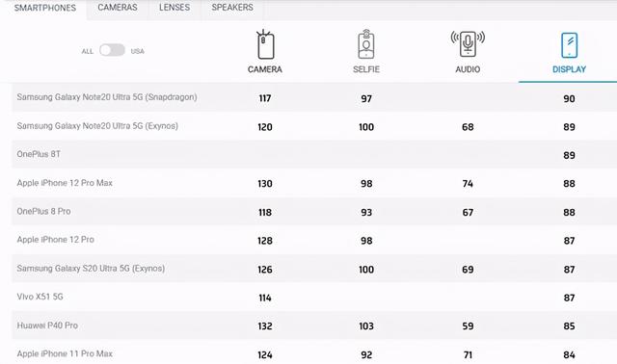Click OnePlus 8 Pro display score 88

569,212
